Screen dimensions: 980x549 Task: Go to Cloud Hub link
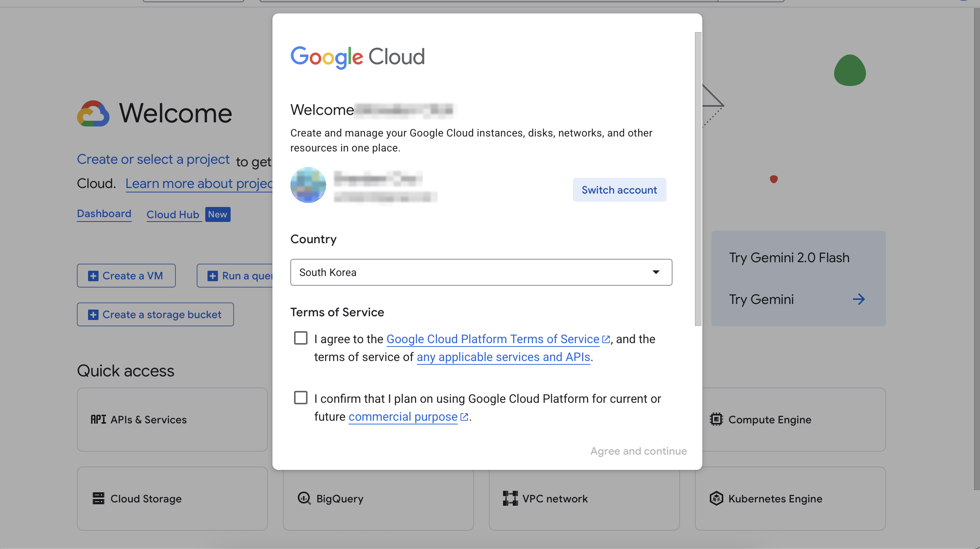tap(173, 215)
